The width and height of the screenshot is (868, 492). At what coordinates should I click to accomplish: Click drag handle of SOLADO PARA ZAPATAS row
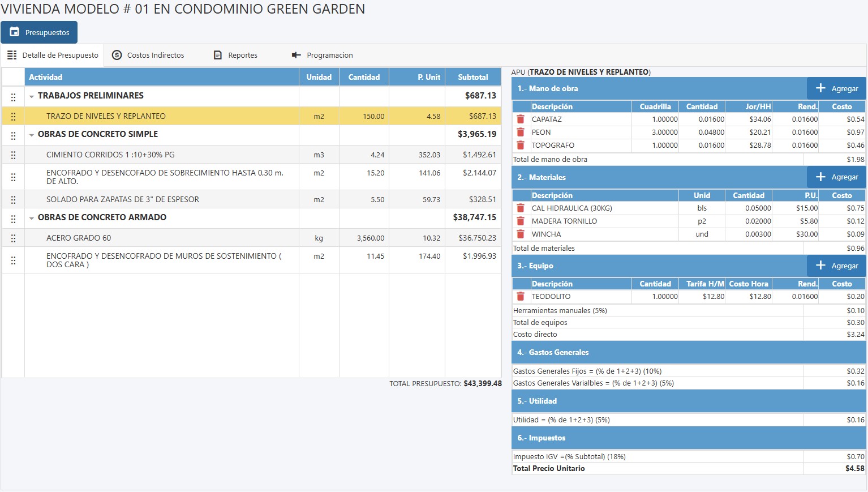pyautogui.click(x=14, y=200)
